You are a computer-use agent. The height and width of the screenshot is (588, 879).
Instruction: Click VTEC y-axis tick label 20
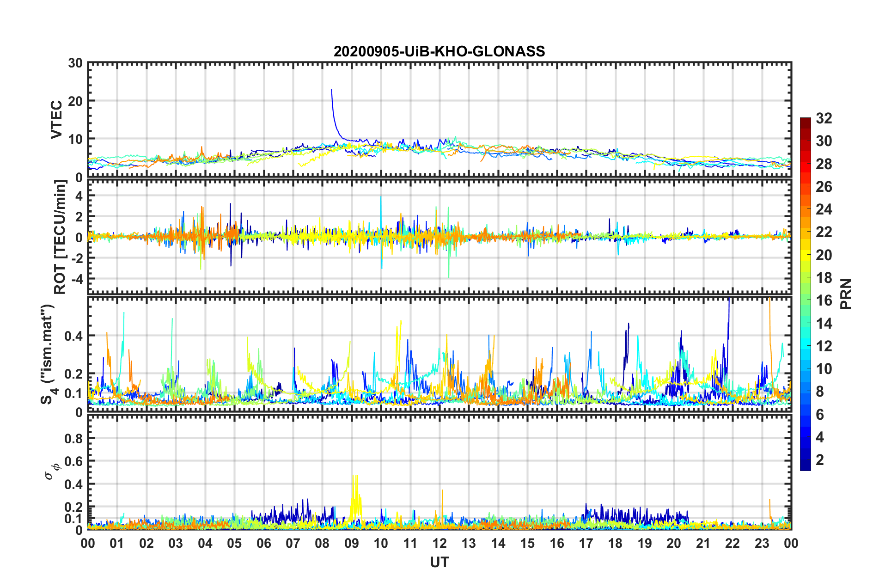[75, 101]
